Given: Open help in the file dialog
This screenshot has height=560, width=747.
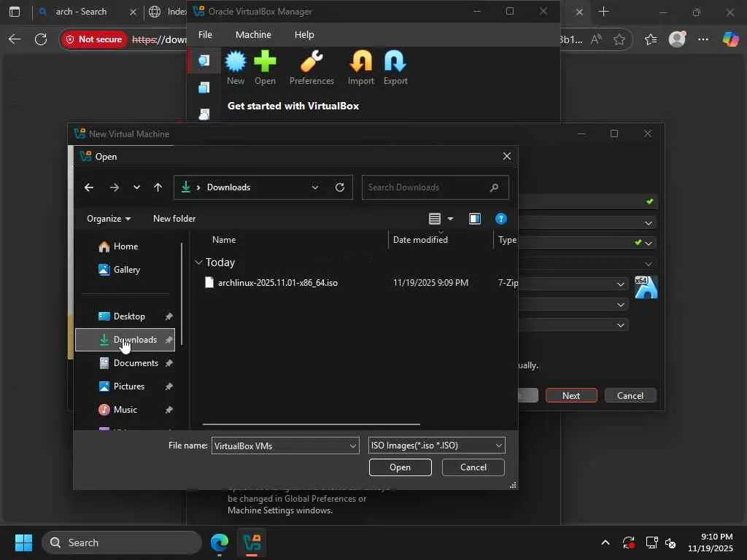Looking at the screenshot, I should click(500, 219).
